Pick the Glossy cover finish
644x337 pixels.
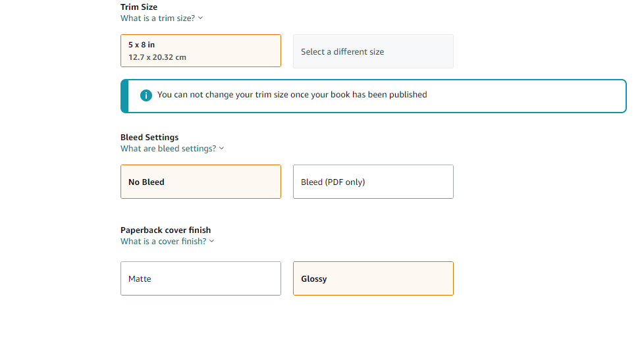(x=373, y=278)
